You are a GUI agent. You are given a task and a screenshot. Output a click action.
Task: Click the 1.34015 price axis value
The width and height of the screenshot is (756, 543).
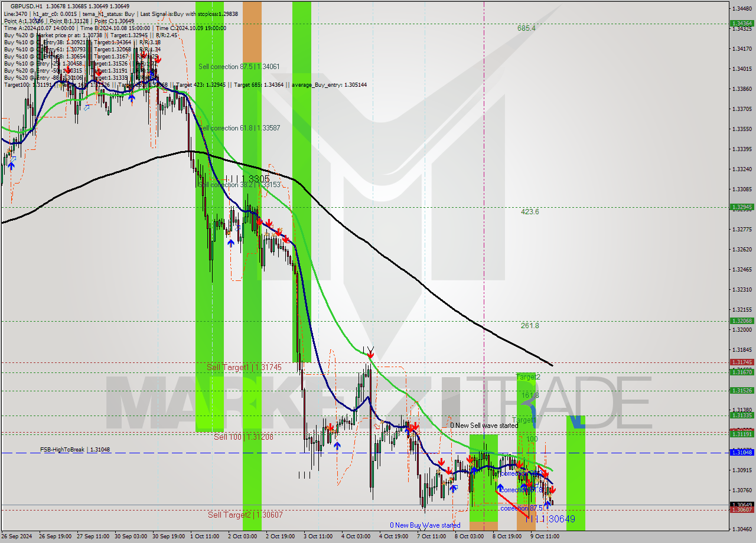(x=742, y=68)
